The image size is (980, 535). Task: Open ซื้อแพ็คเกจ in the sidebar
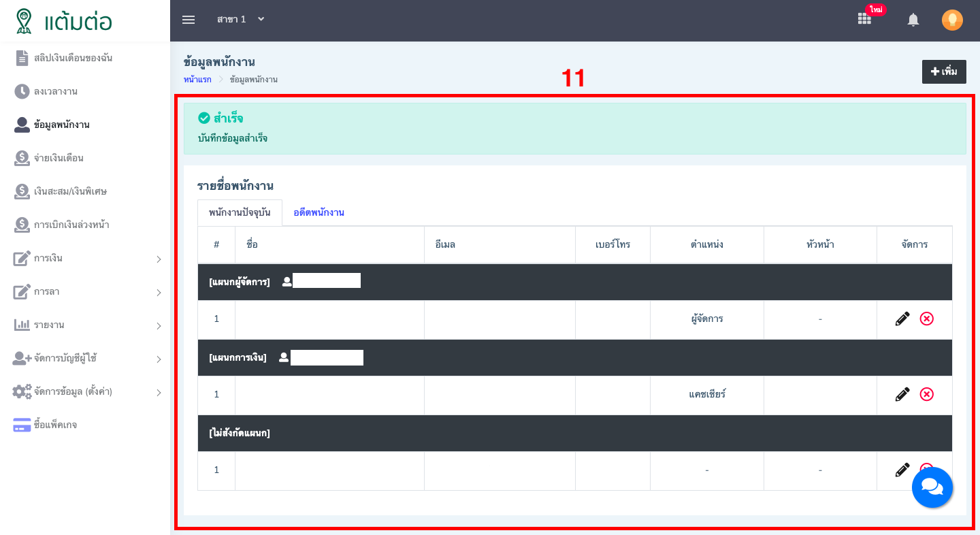pyautogui.click(x=55, y=425)
